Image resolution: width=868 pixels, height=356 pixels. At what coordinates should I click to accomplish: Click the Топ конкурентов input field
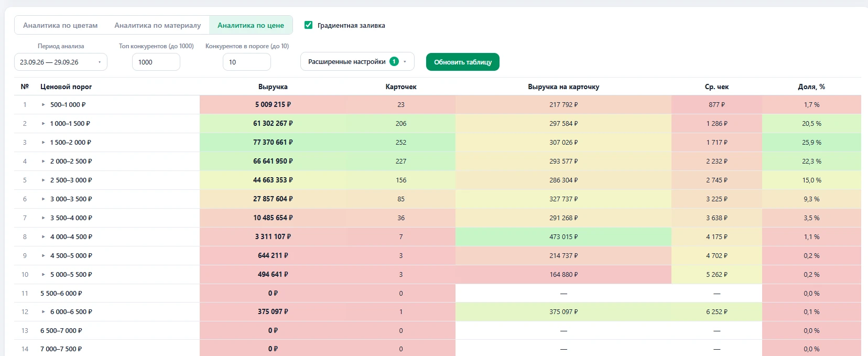156,62
